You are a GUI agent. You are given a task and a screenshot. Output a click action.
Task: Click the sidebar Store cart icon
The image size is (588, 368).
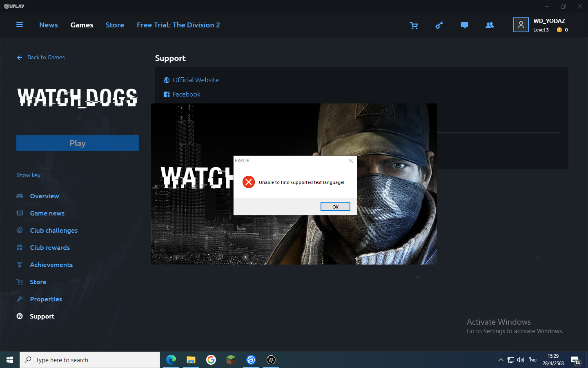20,282
